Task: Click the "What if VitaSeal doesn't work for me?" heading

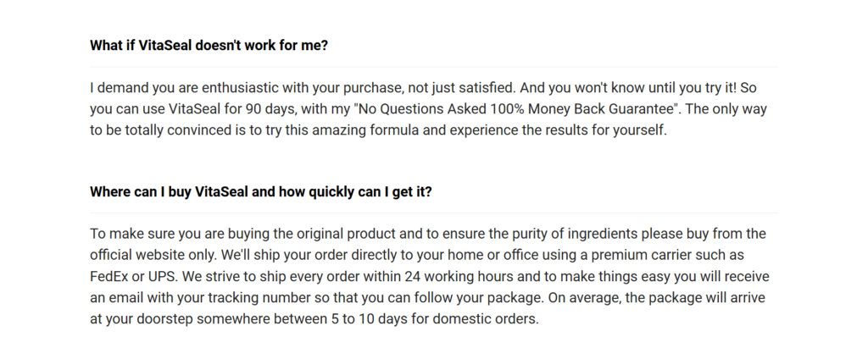Action: [x=209, y=46]
